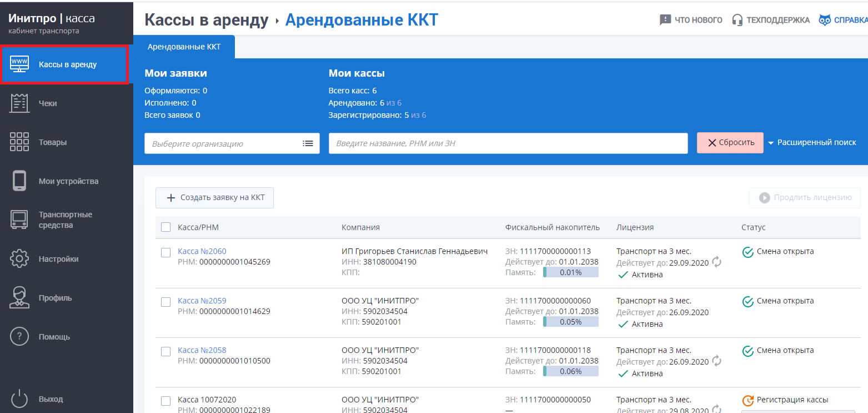868x413 pixels.
Task: Click the Справка owl icon
Action: click(x=825, y=20)
